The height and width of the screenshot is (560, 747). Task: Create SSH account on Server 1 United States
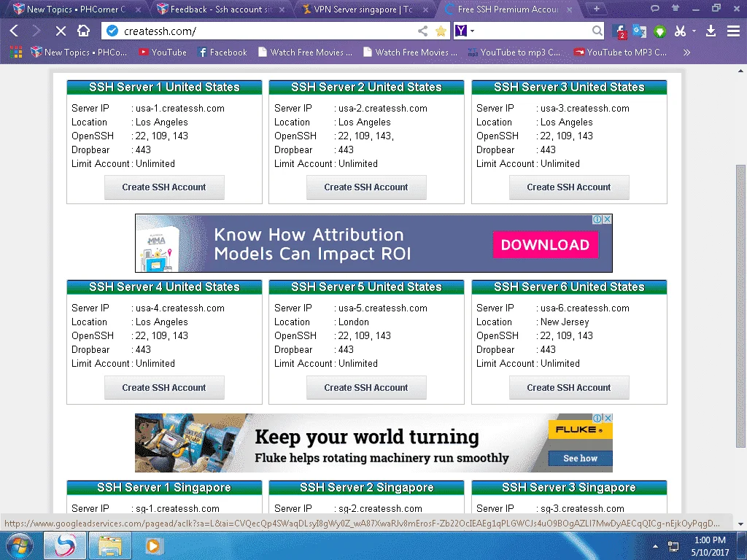(x=164, y=187)
